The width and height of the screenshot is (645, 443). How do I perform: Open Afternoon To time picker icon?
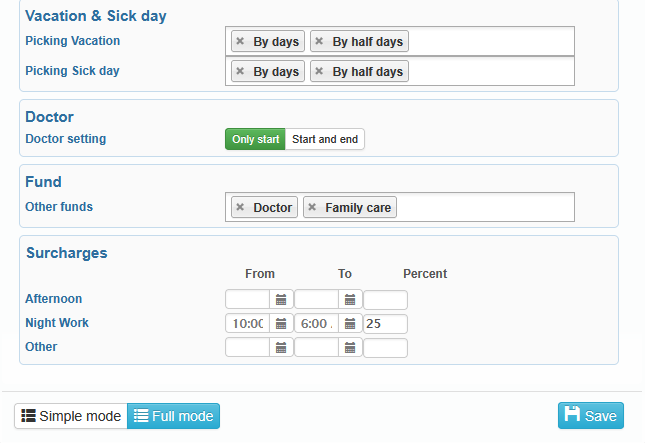coord(350,299)
